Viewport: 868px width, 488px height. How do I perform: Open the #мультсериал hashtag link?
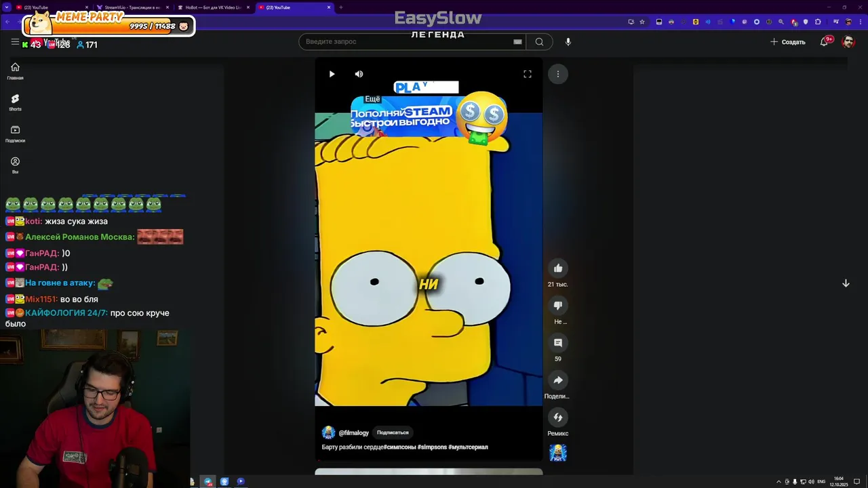point(468,447)
